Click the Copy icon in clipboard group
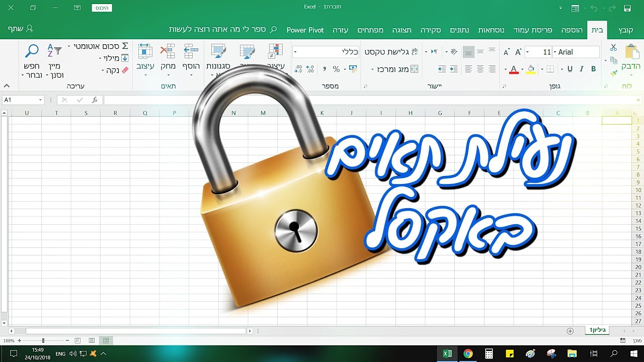 (x=613, y=60)
